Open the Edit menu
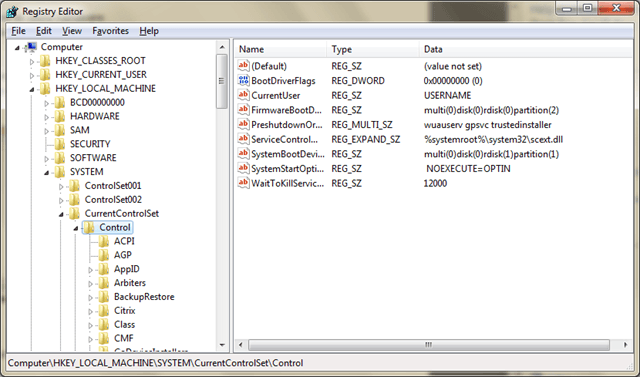The height and width of the screenshot is (377, 640). (44, 31)
